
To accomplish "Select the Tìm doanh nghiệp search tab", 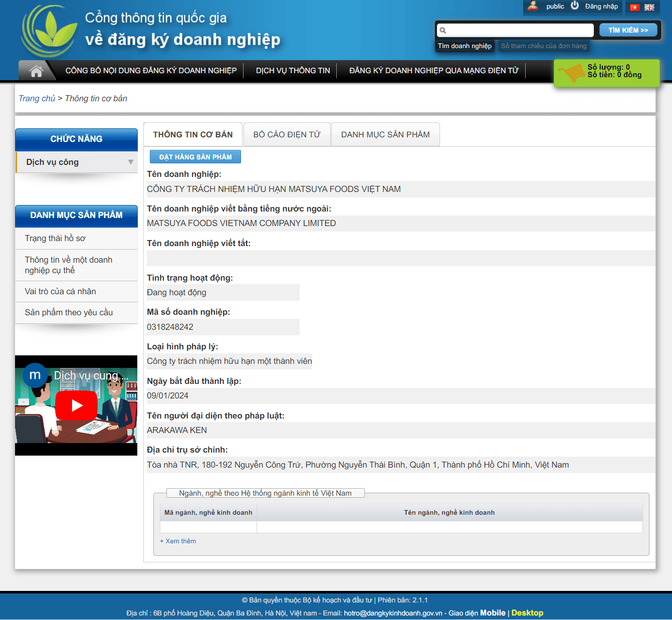I will 465,46.
